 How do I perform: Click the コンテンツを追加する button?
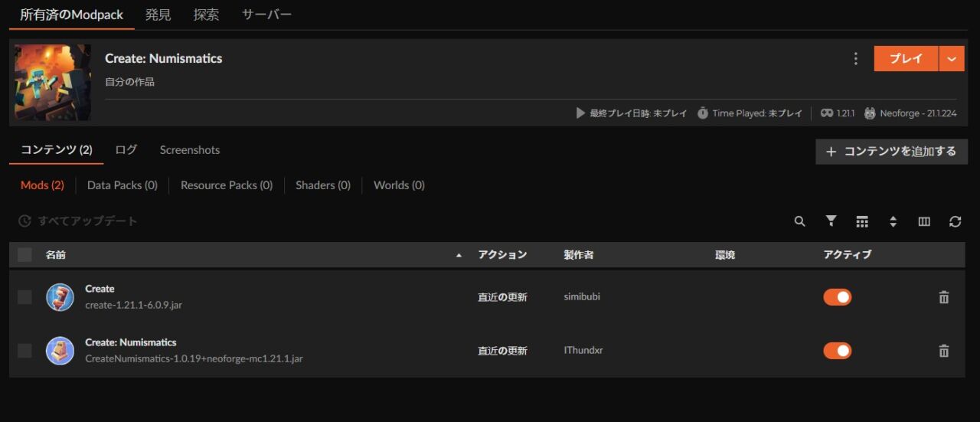point(892,152)
